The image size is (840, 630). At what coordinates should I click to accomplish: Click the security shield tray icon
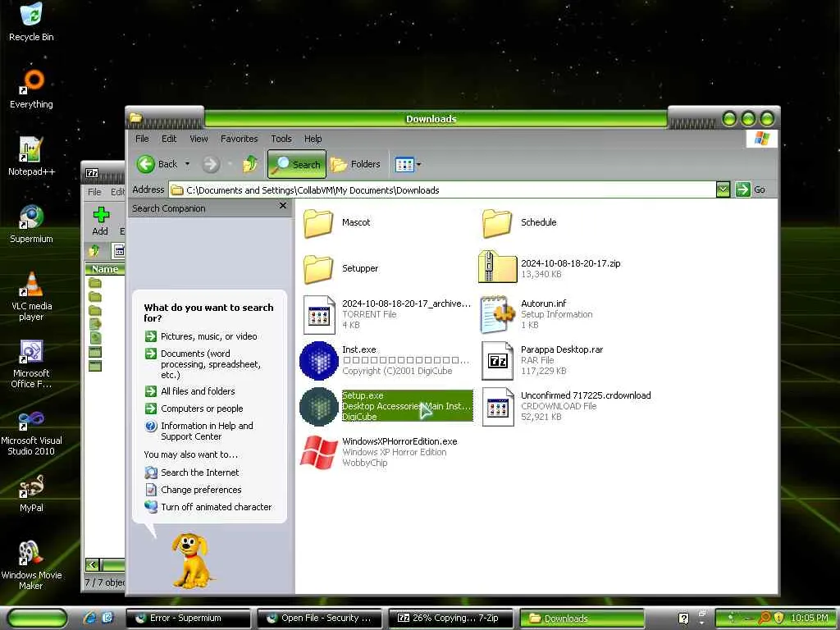[x=778, y=619]
